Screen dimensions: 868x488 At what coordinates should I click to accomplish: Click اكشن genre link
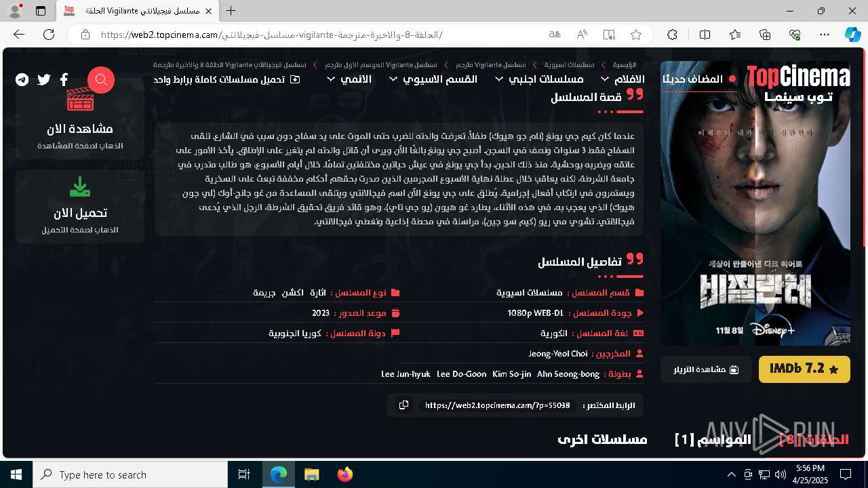(x=292, y=293)
